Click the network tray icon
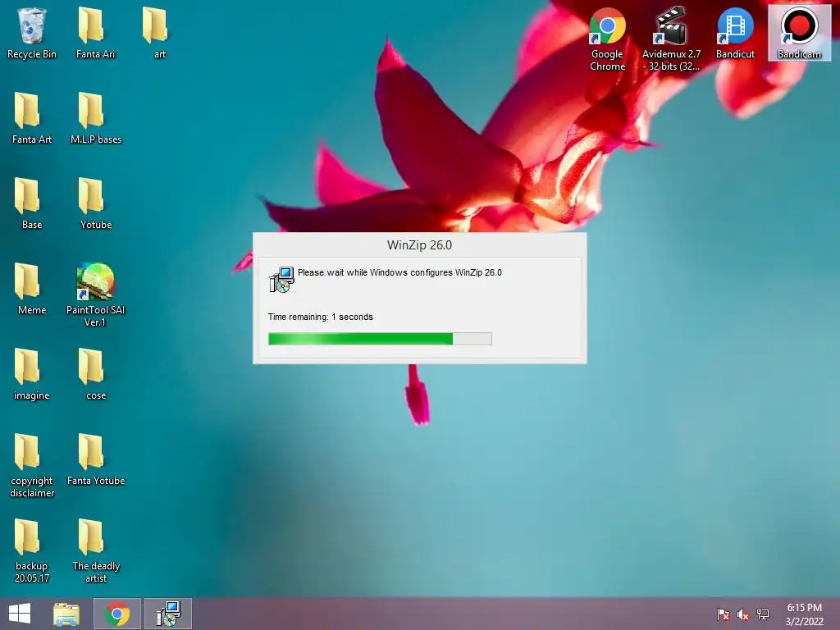 tap(763, 614)
